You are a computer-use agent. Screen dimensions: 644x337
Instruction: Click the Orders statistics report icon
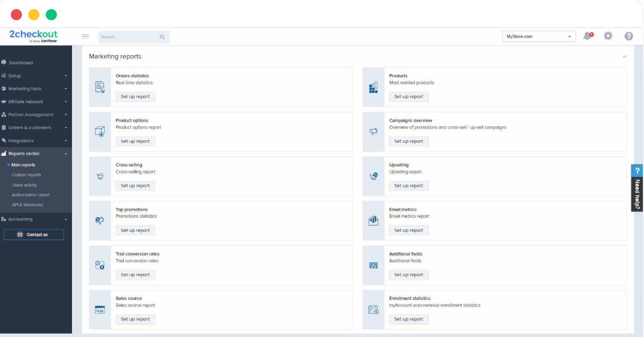tap(100, 87)
